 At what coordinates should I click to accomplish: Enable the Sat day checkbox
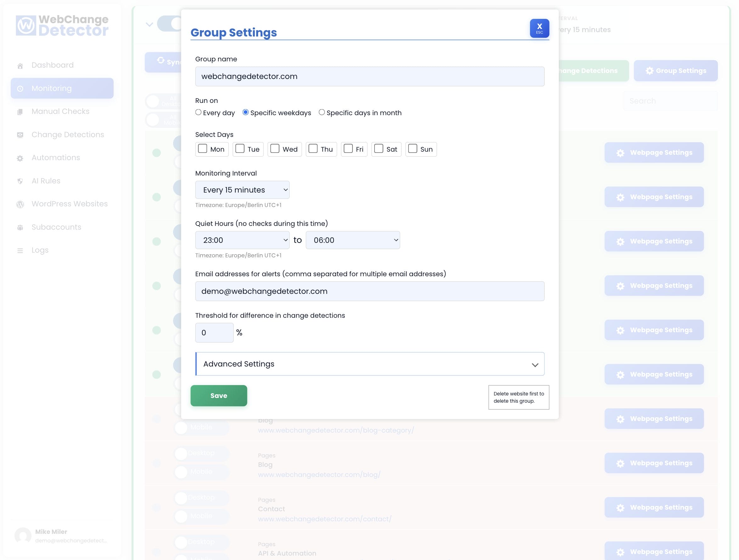pyautogui.click(x=379, y=149)
